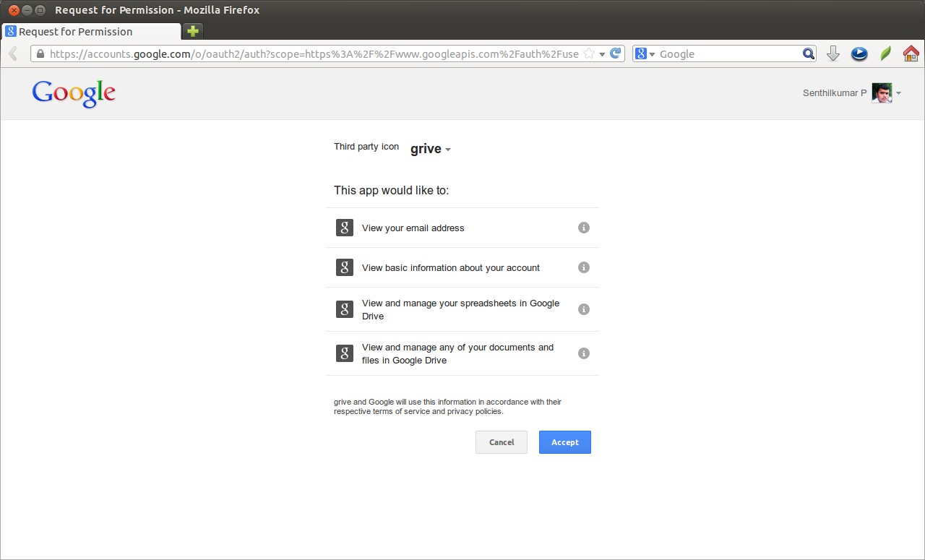Maximize the Firefox window
The width and height of the screenshot is (925, 560).
click(x=40, y=10)
